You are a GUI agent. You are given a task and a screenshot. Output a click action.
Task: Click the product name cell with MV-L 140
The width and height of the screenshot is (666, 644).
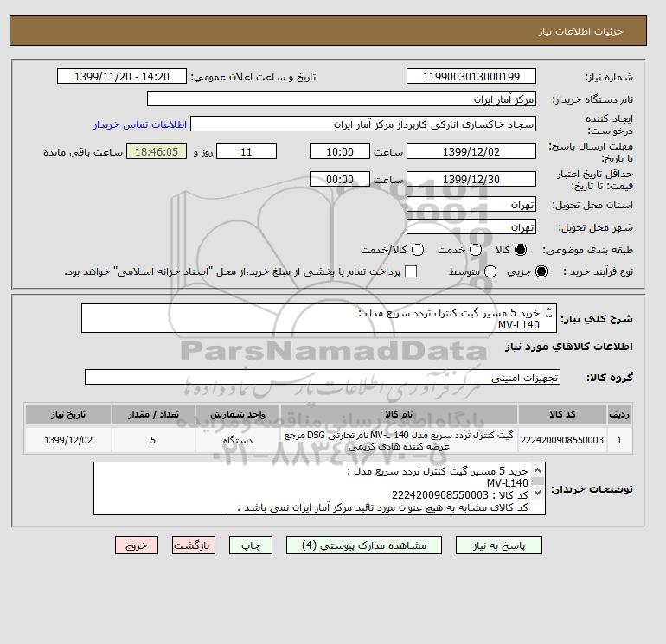[399, 440]
